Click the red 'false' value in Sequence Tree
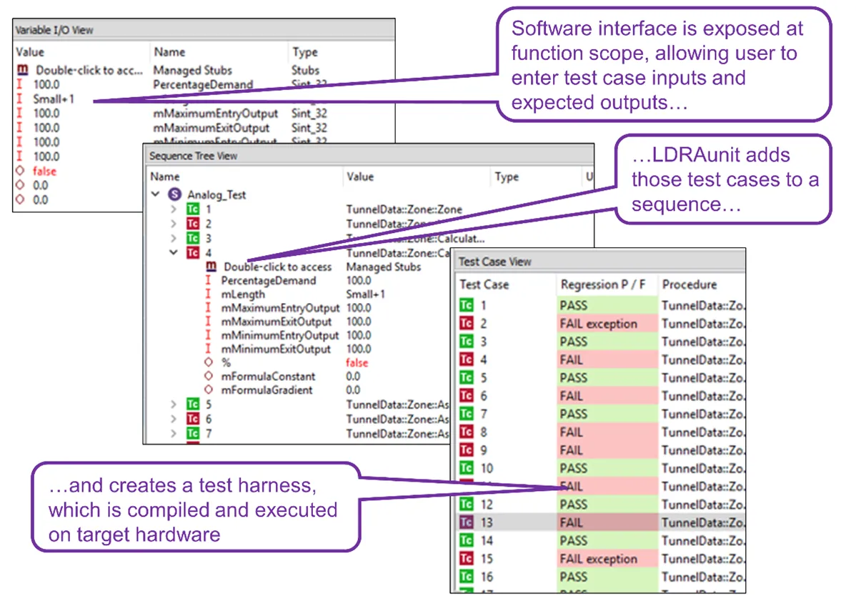 click(357, 362)
